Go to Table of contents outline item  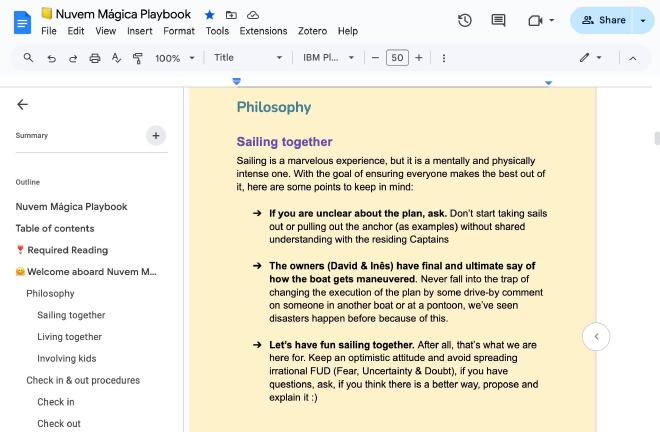pos(55,229)
